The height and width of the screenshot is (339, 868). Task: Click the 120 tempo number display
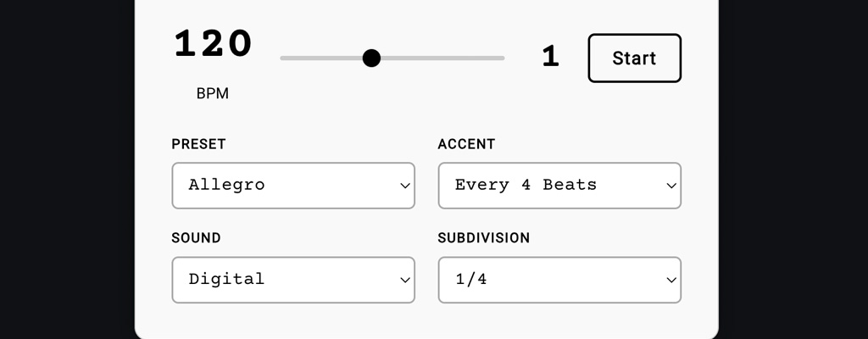click(213, 45)
